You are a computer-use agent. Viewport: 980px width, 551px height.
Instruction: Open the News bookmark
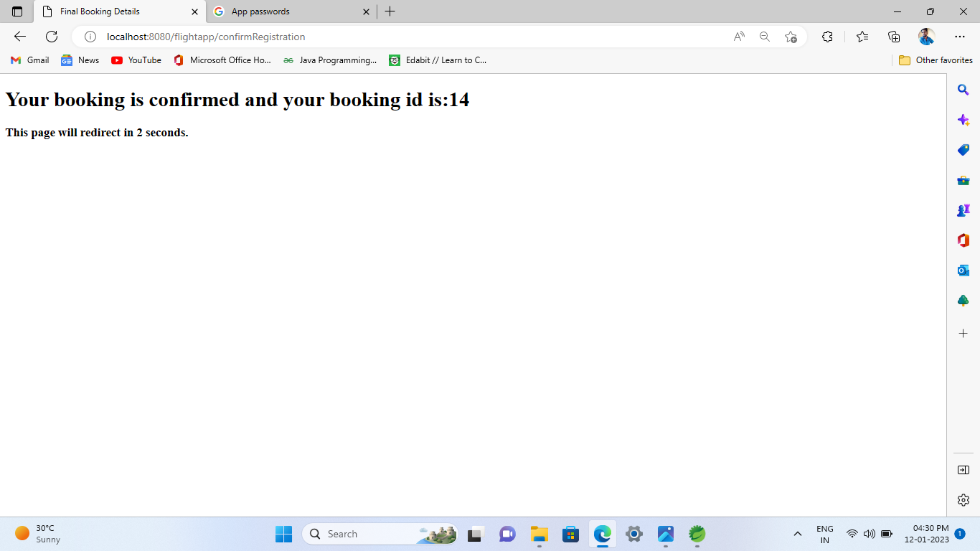pyautogui.click(x=80, y=60)
